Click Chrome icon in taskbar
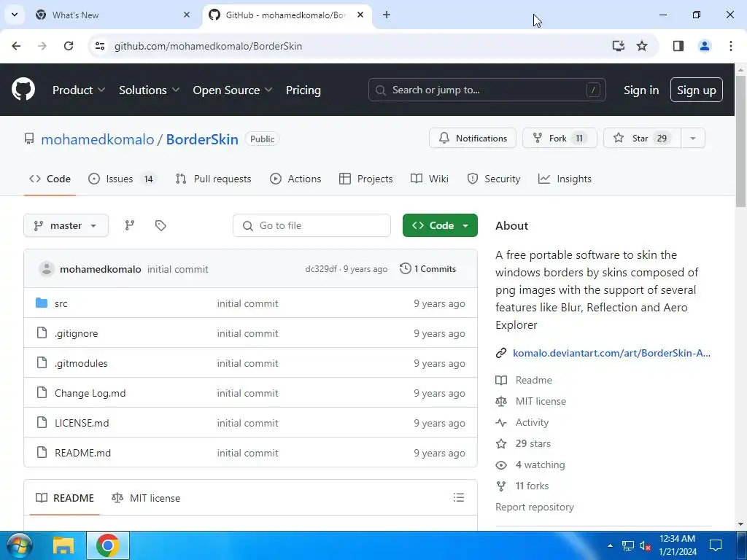Screen dimensions: 747x560 click(108, 545)
